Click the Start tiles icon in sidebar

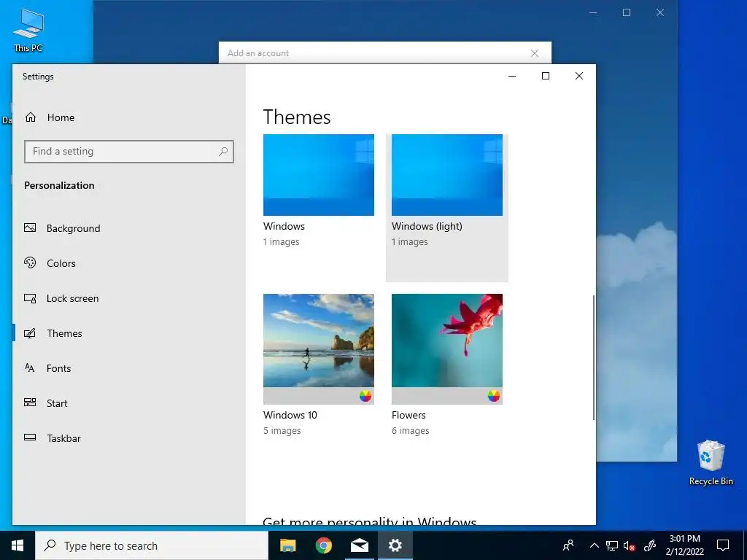(x=30, y=402)
